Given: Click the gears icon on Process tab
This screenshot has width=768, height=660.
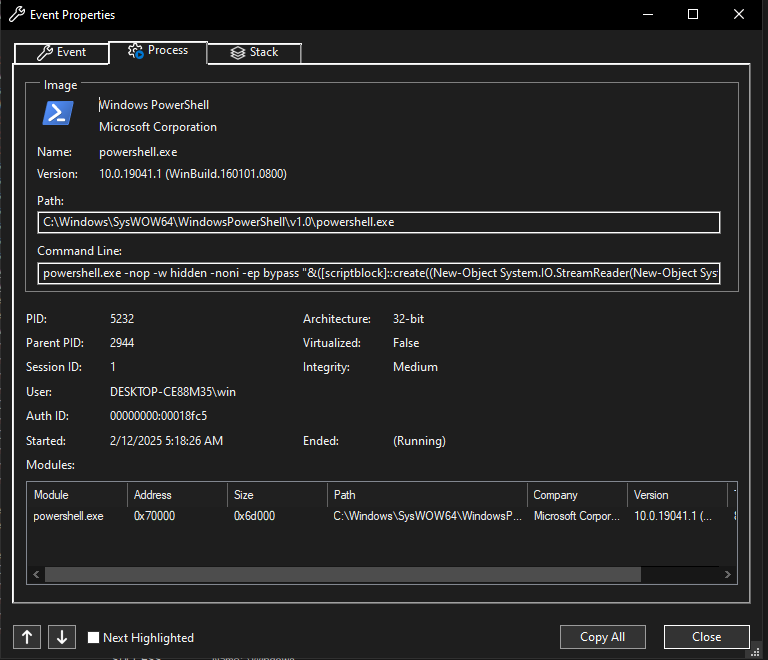Looking at the screenshot, I should click(x=135, y=51).
